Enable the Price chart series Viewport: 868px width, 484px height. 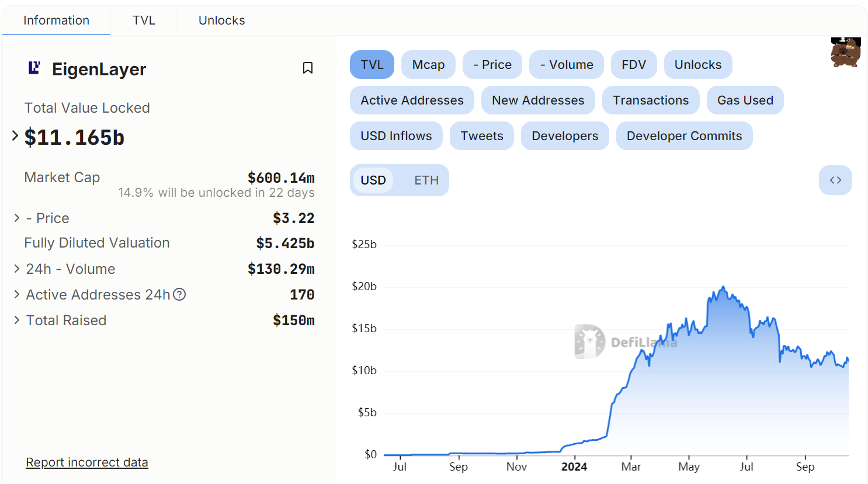coord(492,64)
